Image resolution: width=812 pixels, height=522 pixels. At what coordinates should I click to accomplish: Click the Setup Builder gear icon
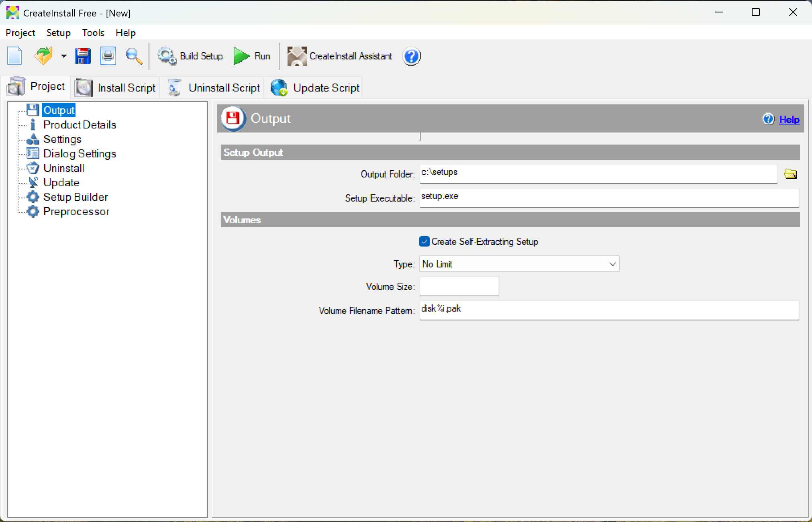tap(33, 197)
